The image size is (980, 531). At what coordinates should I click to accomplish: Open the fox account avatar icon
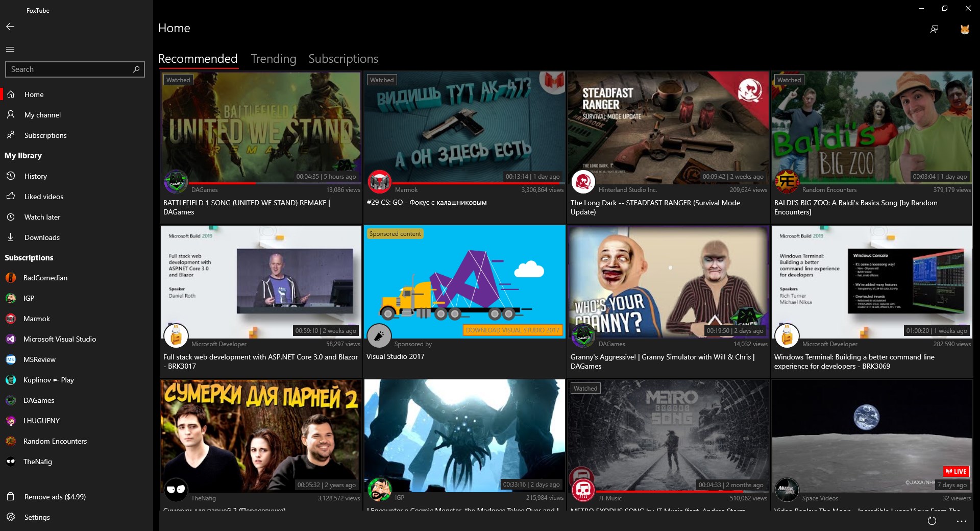pyautogui.click(x=965, y=30)
